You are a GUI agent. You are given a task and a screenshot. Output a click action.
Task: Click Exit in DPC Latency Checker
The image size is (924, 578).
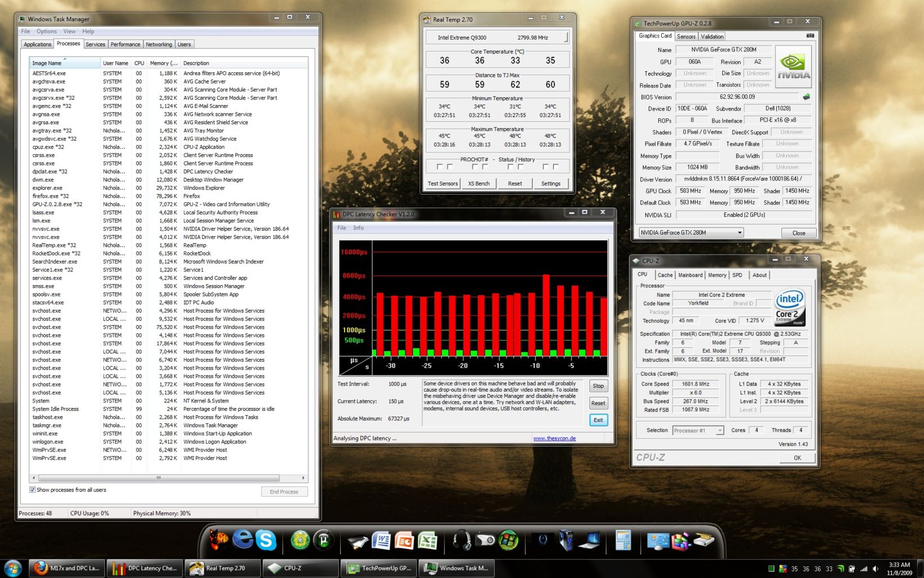point(599,419)
